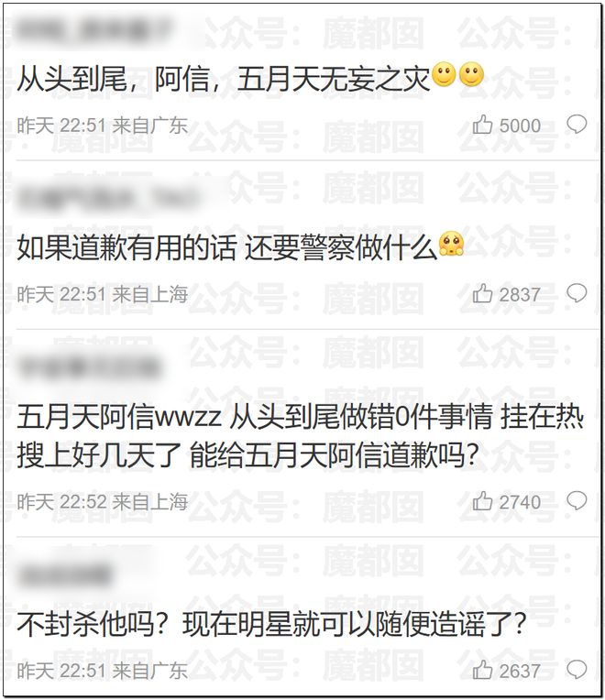
Task: Like the comment with 2740 likes
Action: tap(482, 501)
